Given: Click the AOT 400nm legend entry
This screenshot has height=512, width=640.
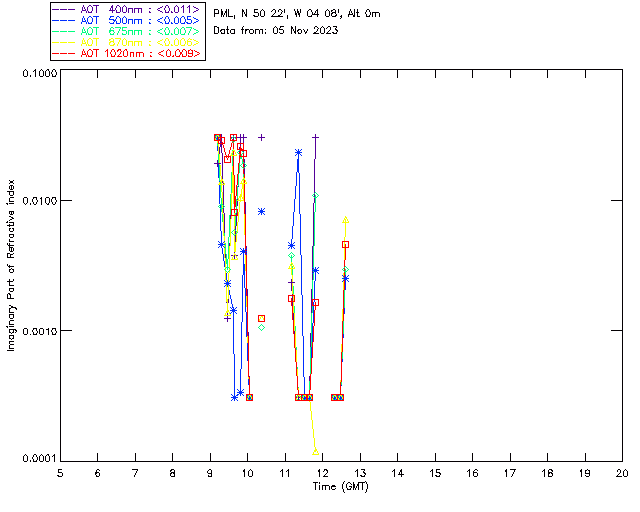Looking at the screenshot, I should (127, 9).
